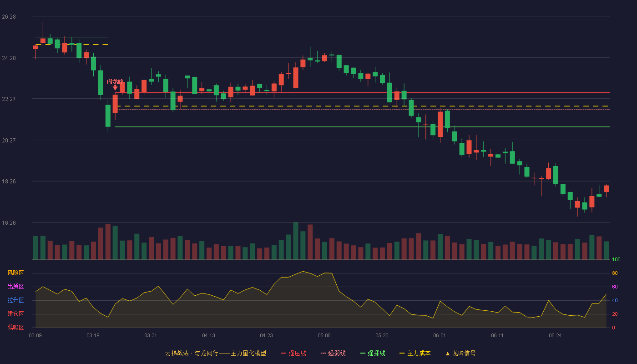Click the 24.28 price axis label
This screenshot has width=637, height=364.
(x=9, y=58)
